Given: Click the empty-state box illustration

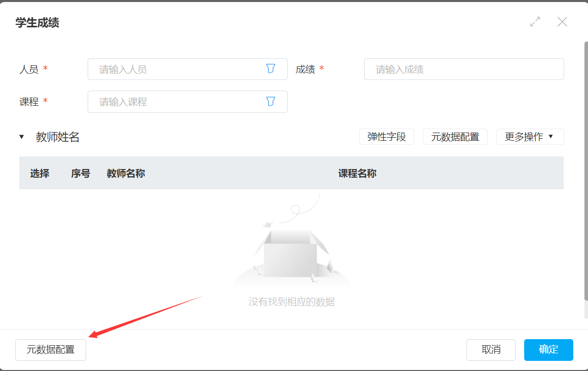Looking at the screenshot, I should (291, 253).
